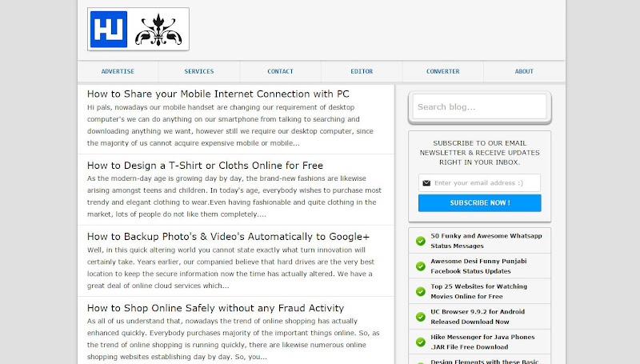Focus the Search blog field
This screenshot has width=640, height=364.
tap(479, 107)
